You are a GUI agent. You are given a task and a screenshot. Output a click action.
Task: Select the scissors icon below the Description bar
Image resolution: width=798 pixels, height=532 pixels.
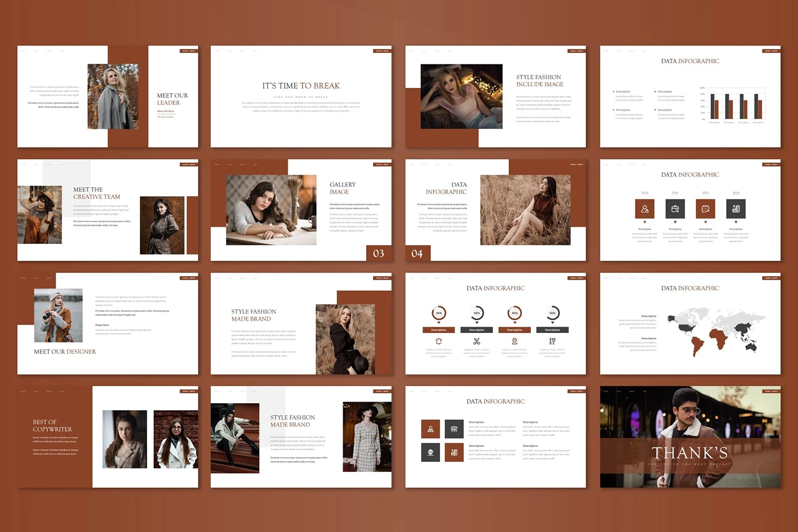(477, 341)
